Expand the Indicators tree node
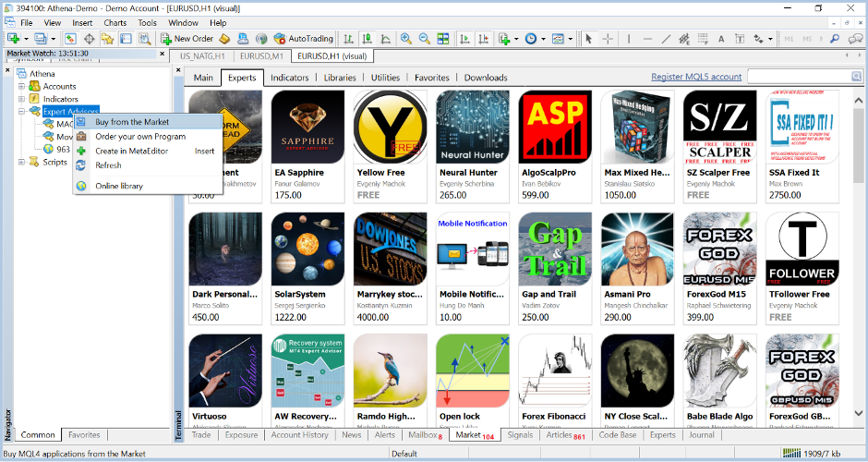 (21, 99)
